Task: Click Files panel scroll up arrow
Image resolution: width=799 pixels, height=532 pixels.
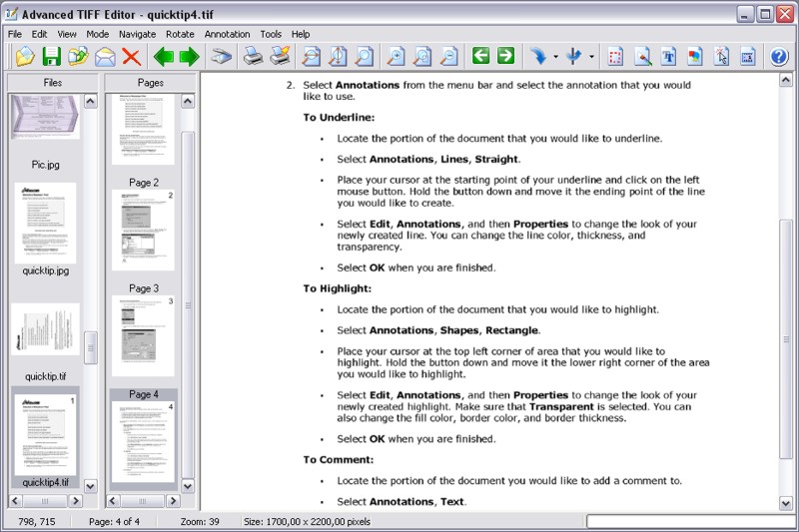Action: (90, 101)
